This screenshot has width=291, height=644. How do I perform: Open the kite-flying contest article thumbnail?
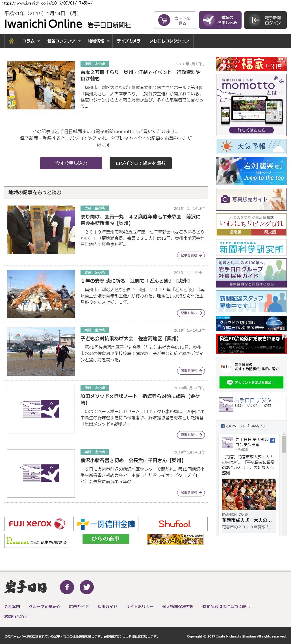pyautogui.click(x=41, y=351)
